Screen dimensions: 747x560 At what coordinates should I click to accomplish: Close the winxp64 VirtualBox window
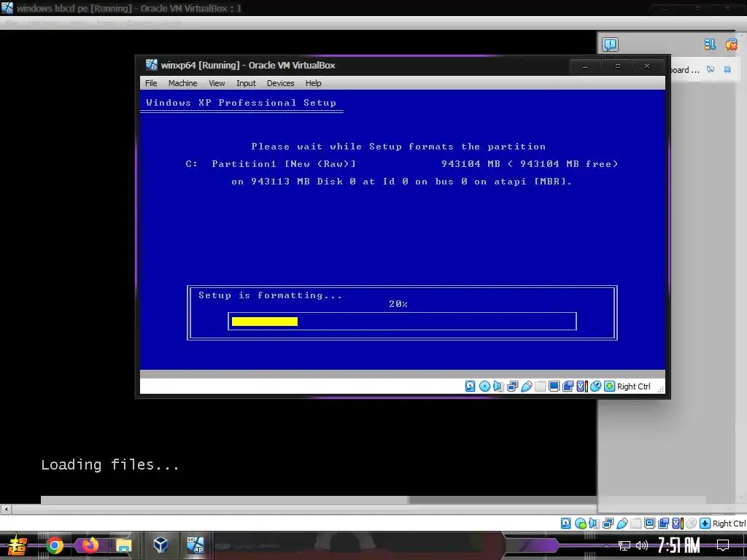pos(647,66)
